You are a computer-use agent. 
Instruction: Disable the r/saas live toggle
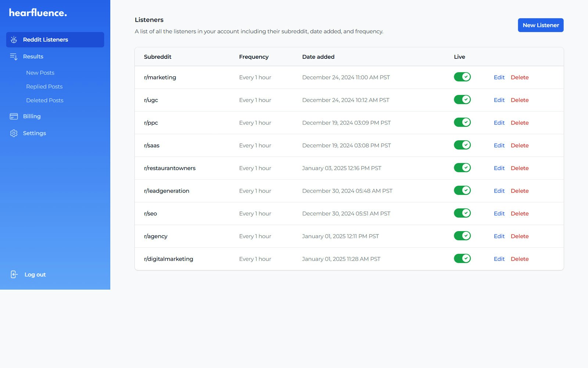(x=462, y=145)
